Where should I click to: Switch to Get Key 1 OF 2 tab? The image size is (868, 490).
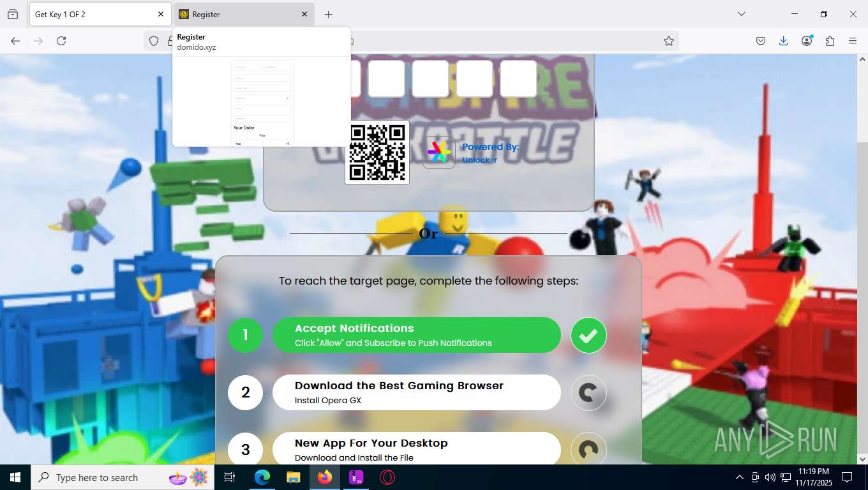tap(99, 14)
